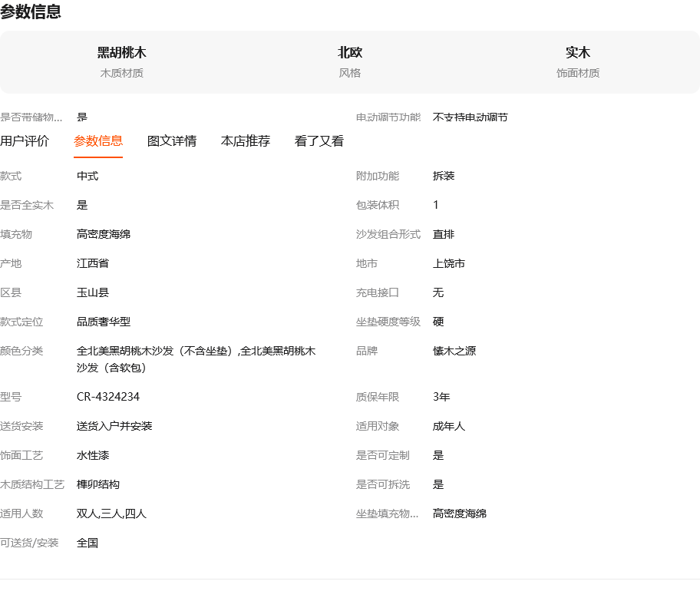The height and width of the screenshot is (601, 700).
Task: Open the 用户评价 tab
Action: [25, 141]
